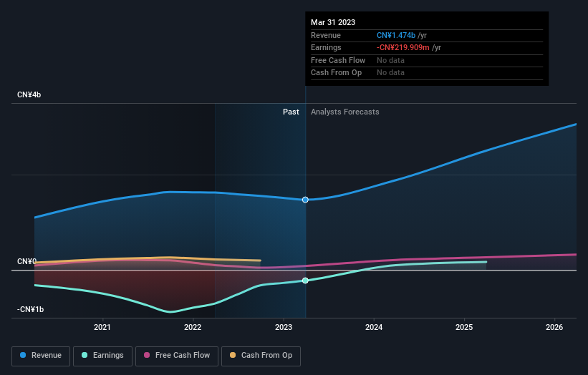588x375 pixels.
Task: Click the Revenue tooltip row label
Action: (326, 35)
